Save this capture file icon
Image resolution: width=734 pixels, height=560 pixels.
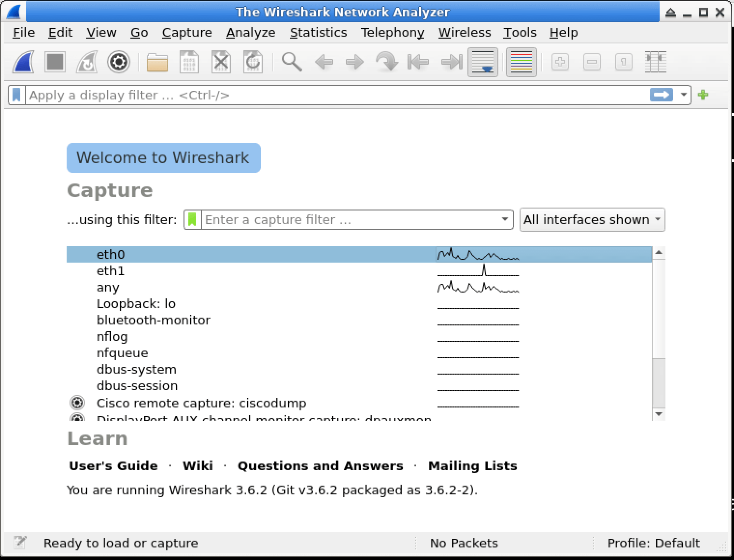coord(189,62)
